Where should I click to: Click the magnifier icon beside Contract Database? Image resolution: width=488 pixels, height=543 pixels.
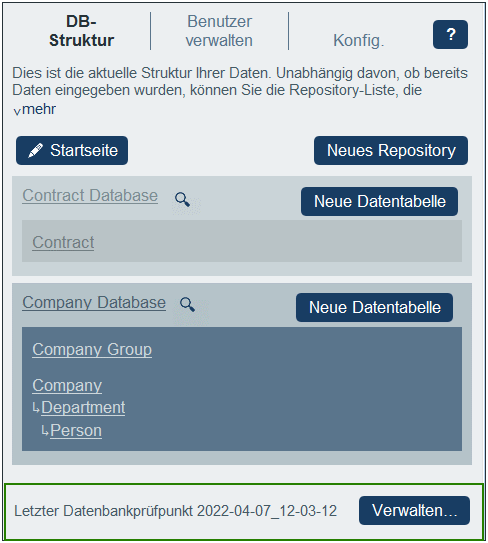[182, 199]
